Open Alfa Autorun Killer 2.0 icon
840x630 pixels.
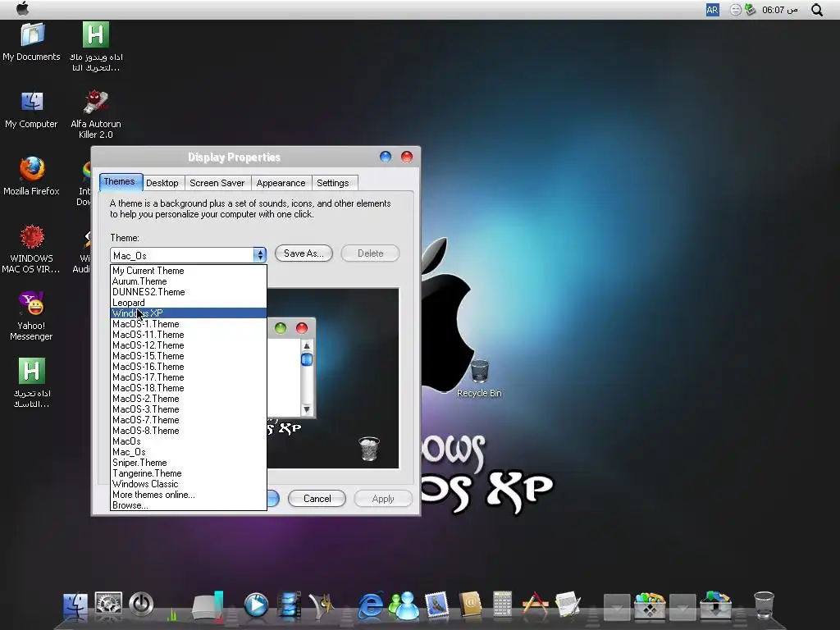click(96, 115)
